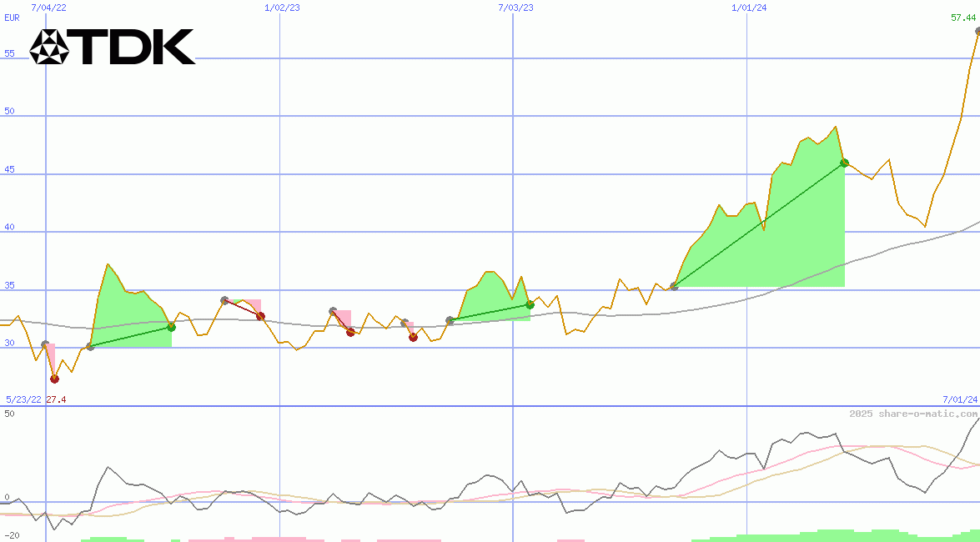Click the 7/01/24 end date label
The image size is (980, 542).
[x=960, y=399]
